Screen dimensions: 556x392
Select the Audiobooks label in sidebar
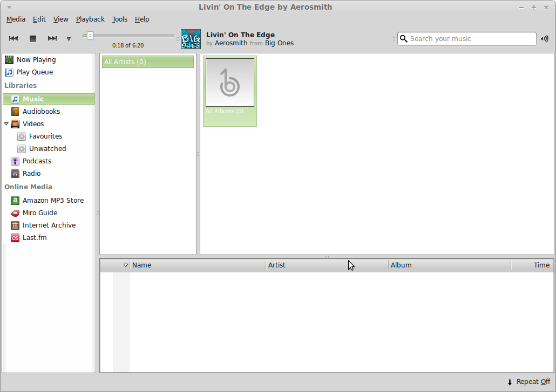(41, 112)
